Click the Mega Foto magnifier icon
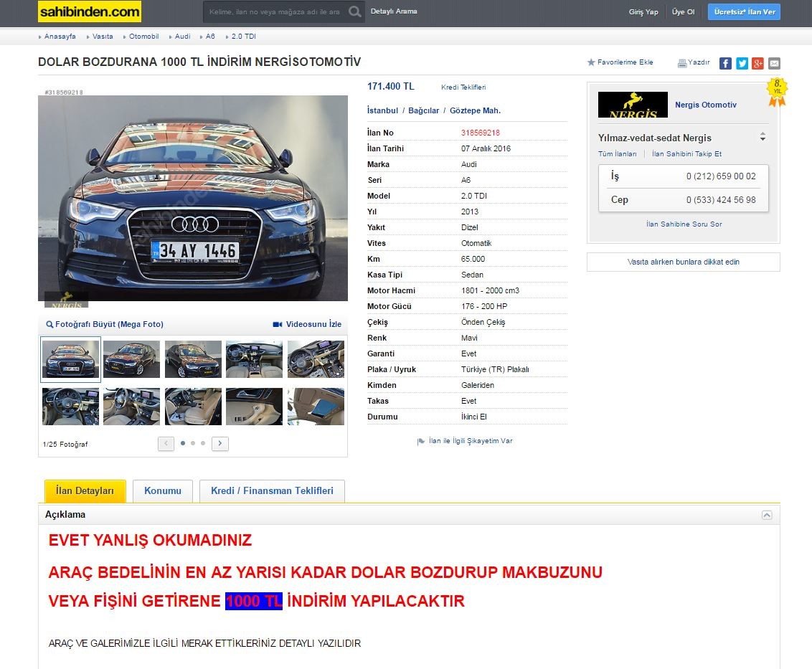The image size is (812, 669). pos(49,324)
